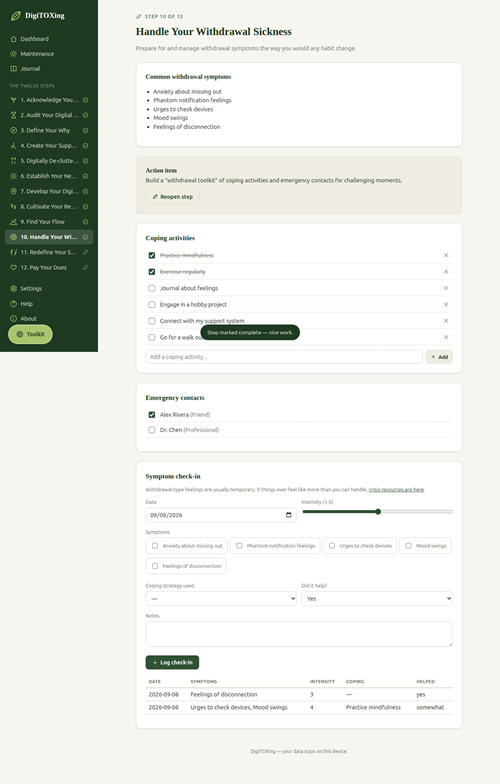Remove the Journal about feelings activity
Image resolution: width=500 pixels, height=784 pixels.
446,288
